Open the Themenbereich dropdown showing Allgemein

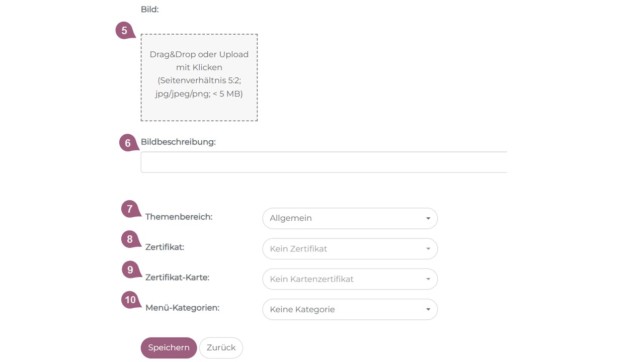coord(350,218)
